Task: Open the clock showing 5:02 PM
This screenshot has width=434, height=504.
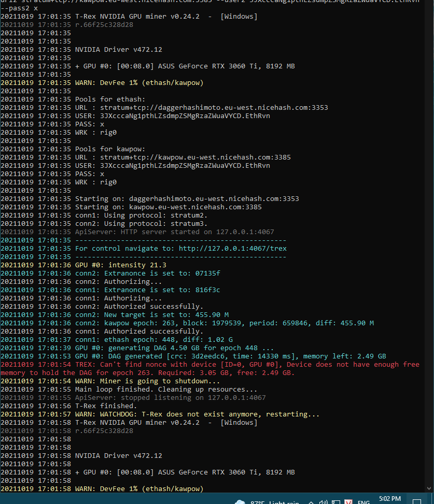Action: 390,499
